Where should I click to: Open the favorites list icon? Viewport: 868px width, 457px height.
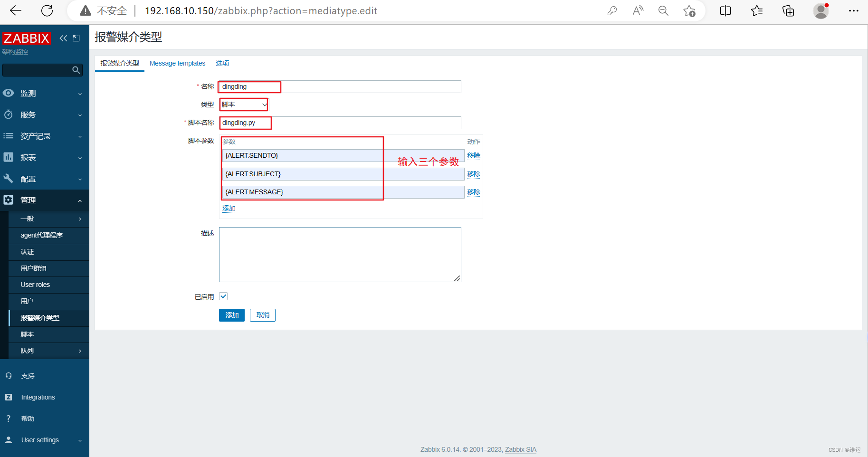(x=757, y=10)
